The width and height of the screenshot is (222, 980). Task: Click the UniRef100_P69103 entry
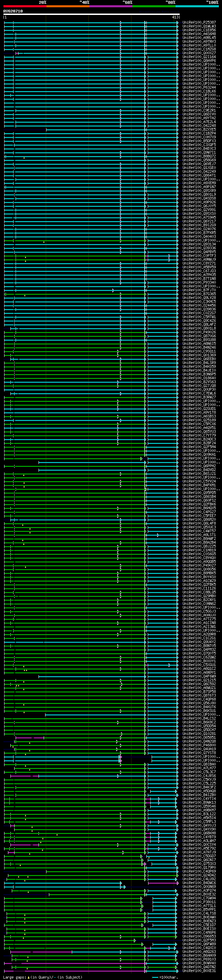coord(199,959)
